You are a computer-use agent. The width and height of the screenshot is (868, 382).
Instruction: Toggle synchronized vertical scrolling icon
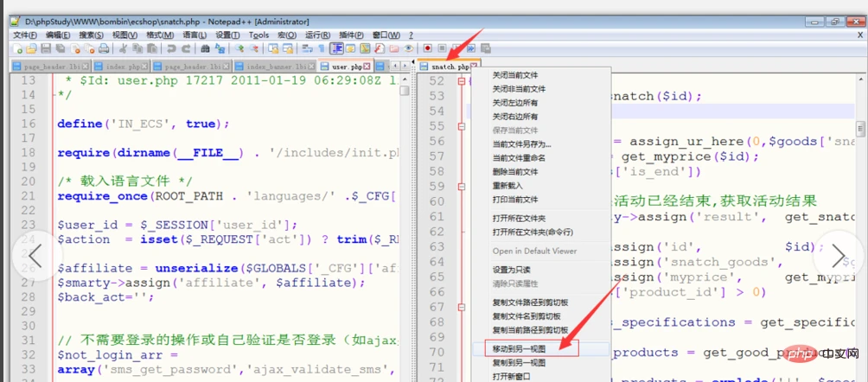tap(273, 48)
